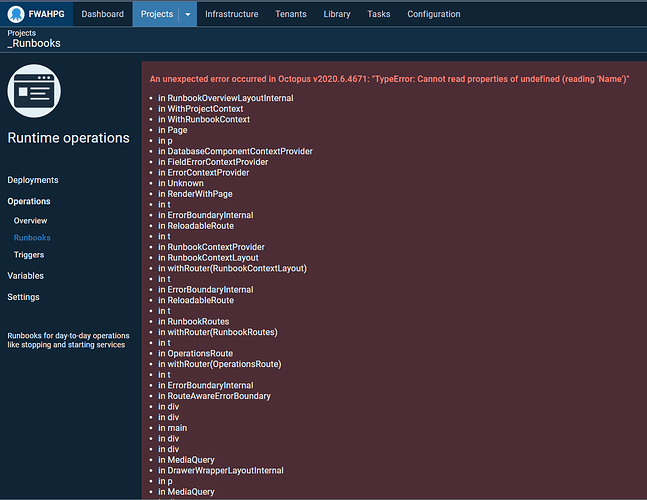The width and height of the screenshot is (647, 500).
Task: Click the project logo image
Action: [x=34, y=91]
